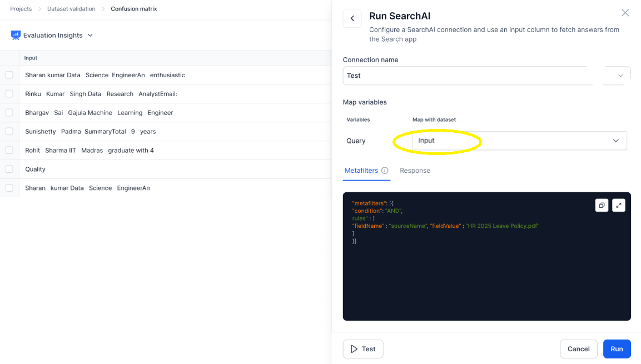The height and width of the screenshot is (364, 641).
Task: Switch to the Response tab
Action: (415, 171)
